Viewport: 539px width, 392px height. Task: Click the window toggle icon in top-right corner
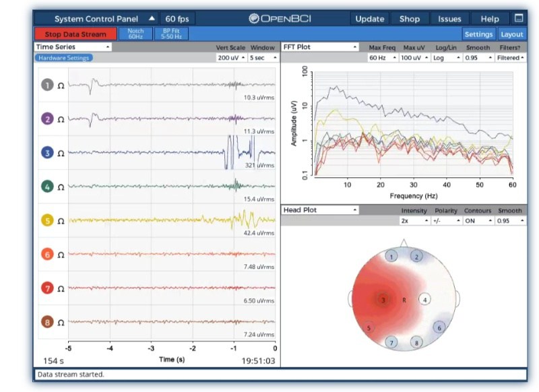coord(518,18)
